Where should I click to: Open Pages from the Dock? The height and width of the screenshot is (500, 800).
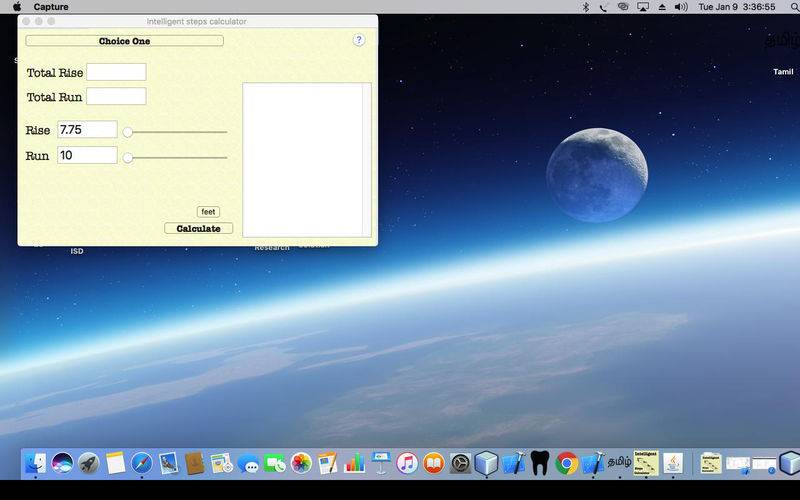click(x=328, y=463)
